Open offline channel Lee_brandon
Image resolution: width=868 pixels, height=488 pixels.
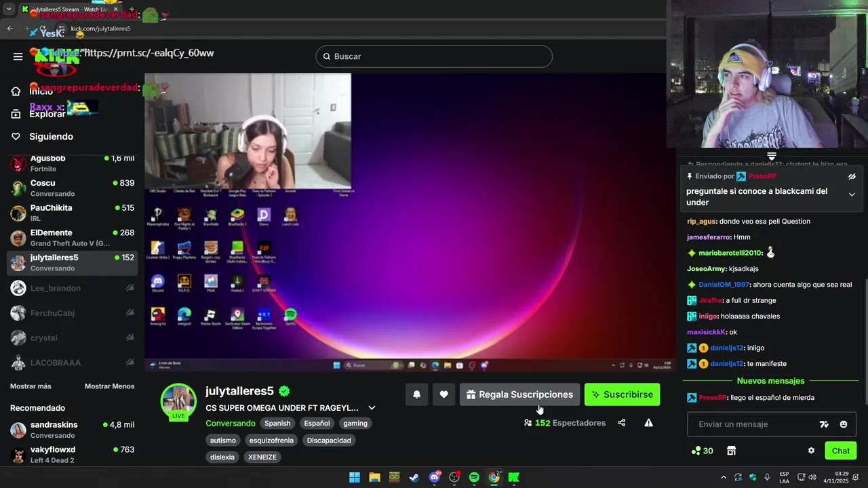coord(72,288)
